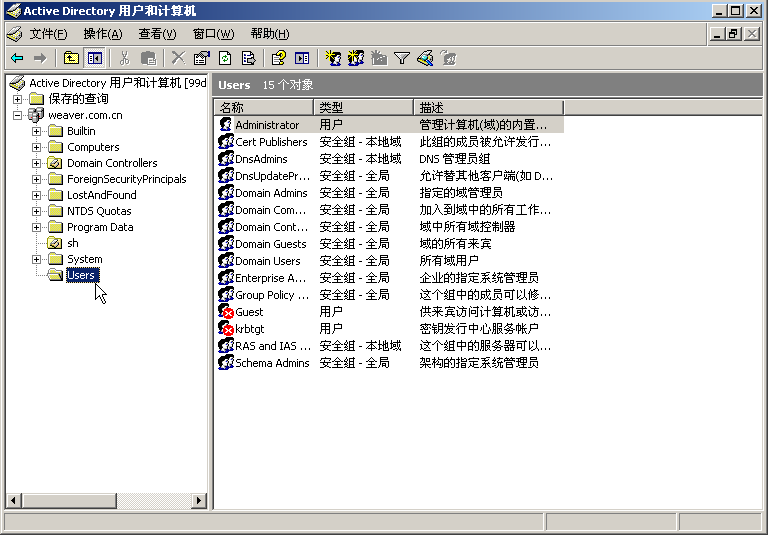Click the Export list toolbar icon
The image size is (768, 535).
248,58
